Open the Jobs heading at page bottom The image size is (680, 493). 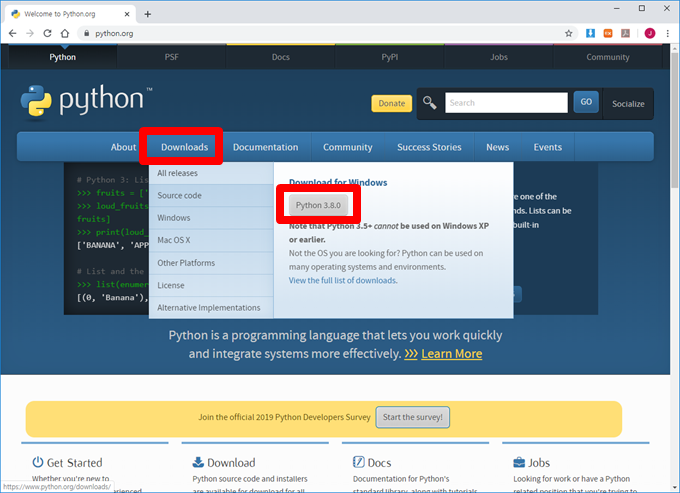[x=539, y=463]
